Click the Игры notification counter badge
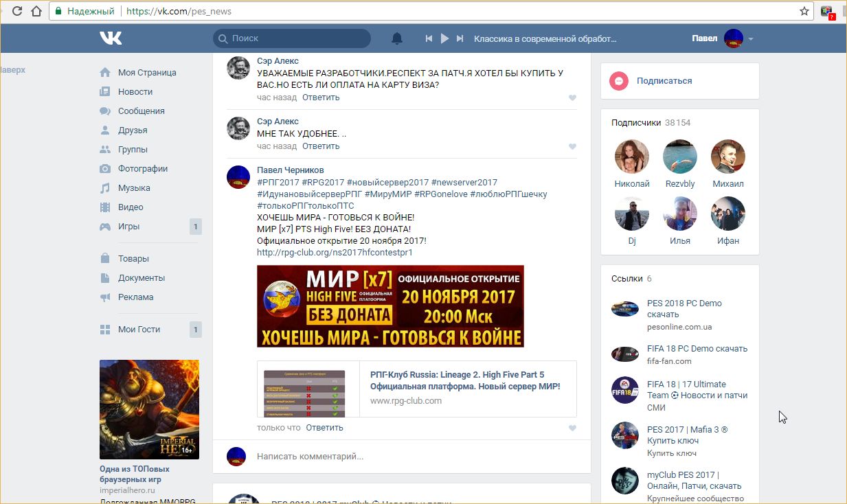 coord(196,227)
